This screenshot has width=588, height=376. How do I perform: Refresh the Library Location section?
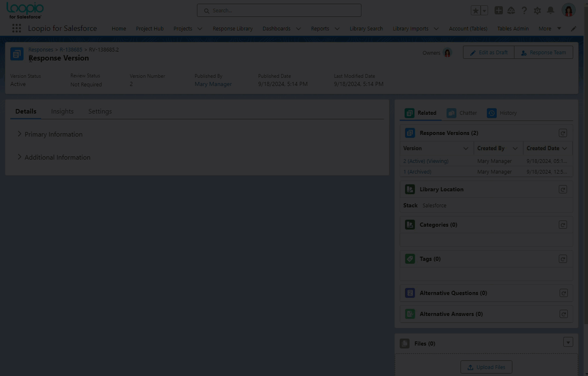[563, 189]
